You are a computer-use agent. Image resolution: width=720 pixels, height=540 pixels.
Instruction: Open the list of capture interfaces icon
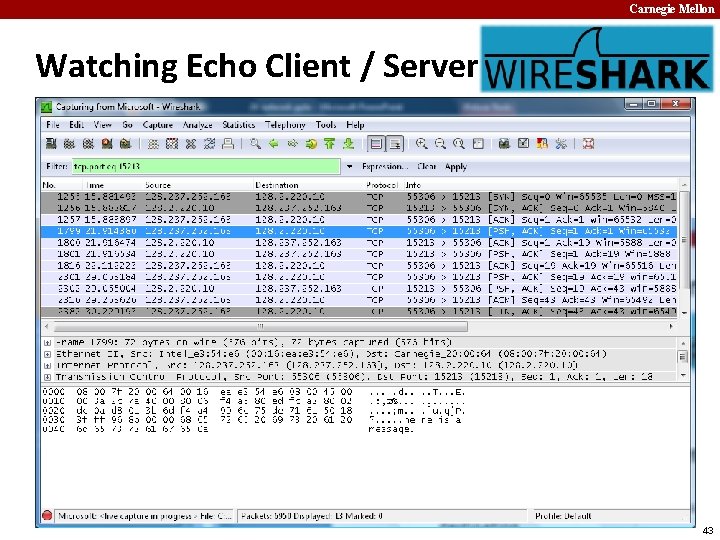point(51,144)
